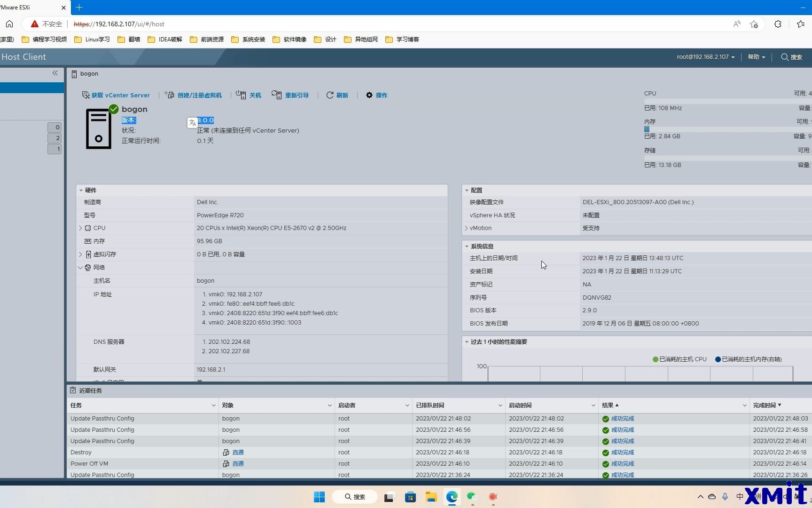Collapse the Configuration (配置) section
The width and height of the screenshot is (812, 508).
[x=467, y=190]
